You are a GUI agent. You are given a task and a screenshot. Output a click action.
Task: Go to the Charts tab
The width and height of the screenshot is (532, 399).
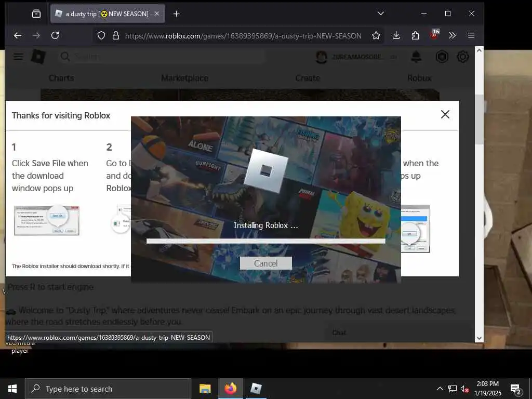[61, 78]
